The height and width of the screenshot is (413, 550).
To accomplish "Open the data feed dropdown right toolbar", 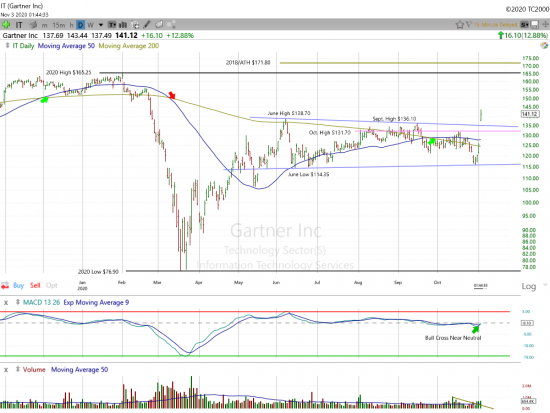I will tap(524, 25).
